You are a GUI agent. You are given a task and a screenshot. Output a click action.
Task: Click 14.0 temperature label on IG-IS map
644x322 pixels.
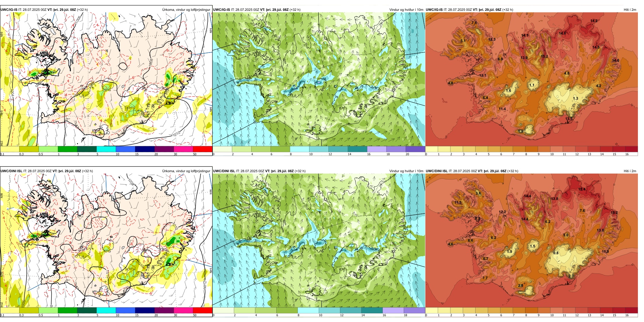(x=616, y=60)
